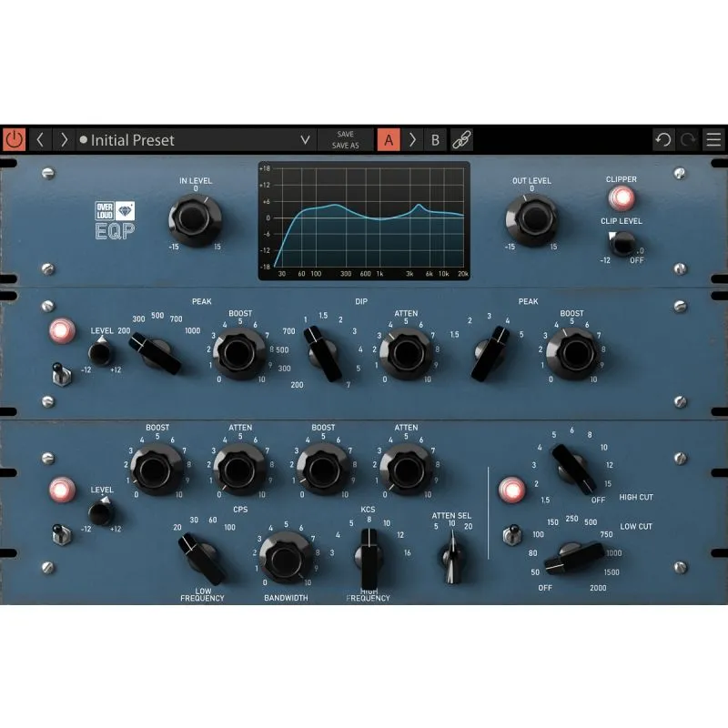Viewport: 728px width, 728px height.
Task: Click the HIGH CUT frequency selector
Action: (x=574, y=470)
